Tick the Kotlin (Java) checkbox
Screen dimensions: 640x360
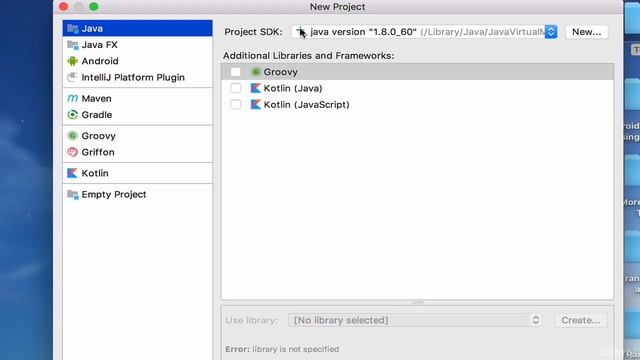point(236,88)
